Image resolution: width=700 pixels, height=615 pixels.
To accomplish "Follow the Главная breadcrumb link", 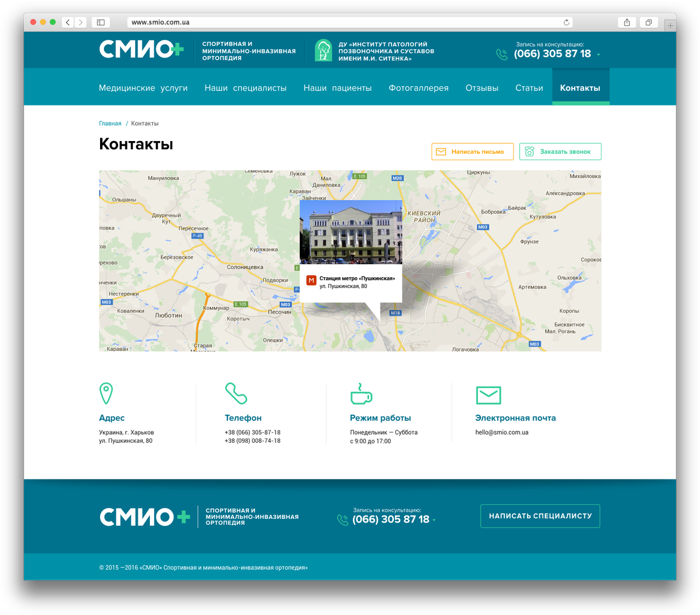I will click(x=110, y=124).
